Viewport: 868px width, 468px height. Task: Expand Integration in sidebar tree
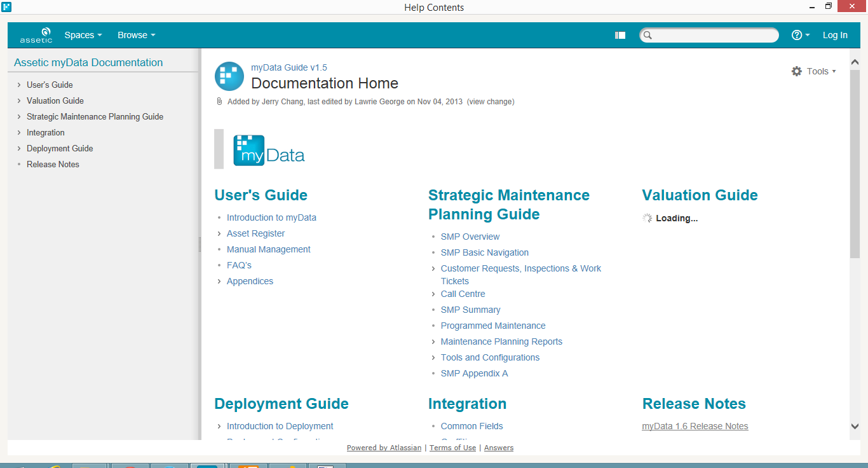point(19,132)
